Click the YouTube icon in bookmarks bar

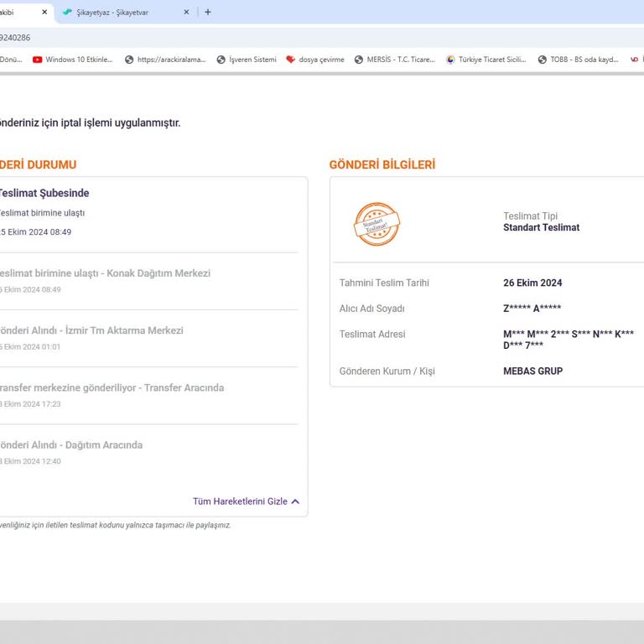(38, 60)
